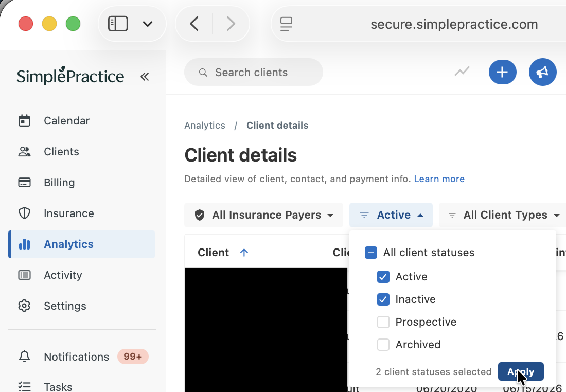The height and width of the screenshot is (392, 566).
Task: Sort by the Client column header
Action: pos(214,252)
